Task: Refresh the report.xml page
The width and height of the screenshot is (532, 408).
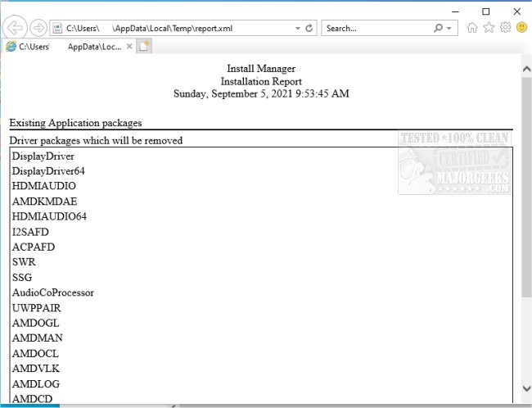Action: (309, 28)
